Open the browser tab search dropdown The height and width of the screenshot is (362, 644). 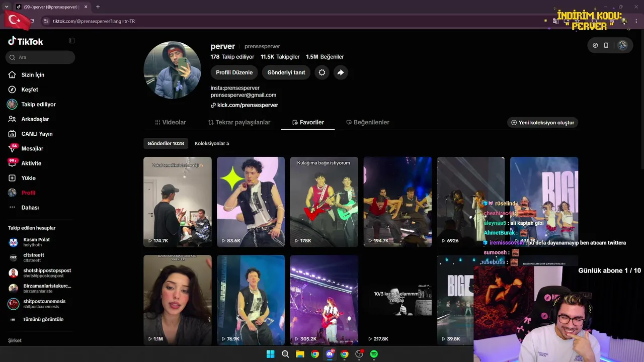(x=6, y=7)
